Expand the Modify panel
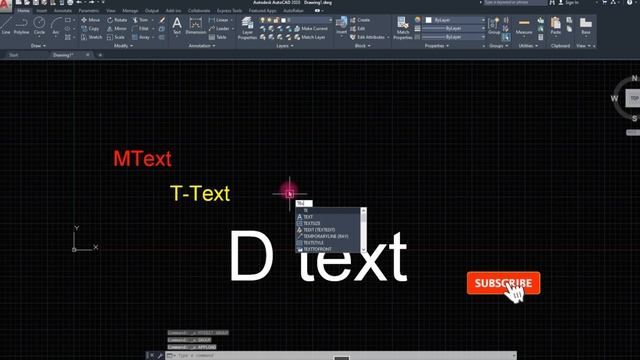The width and height of the screenshot is (640, 360). click(123, 46)
